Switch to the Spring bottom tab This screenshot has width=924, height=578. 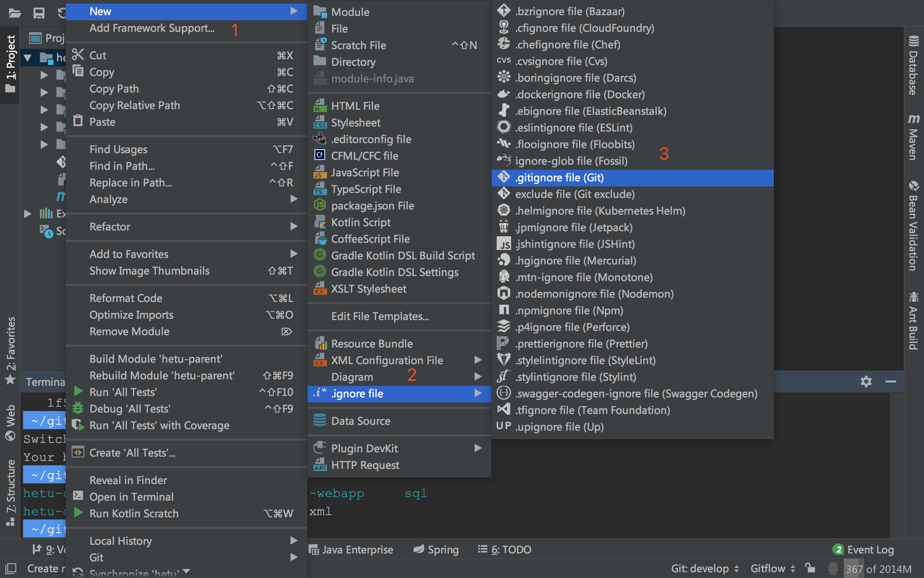(436, 550)
